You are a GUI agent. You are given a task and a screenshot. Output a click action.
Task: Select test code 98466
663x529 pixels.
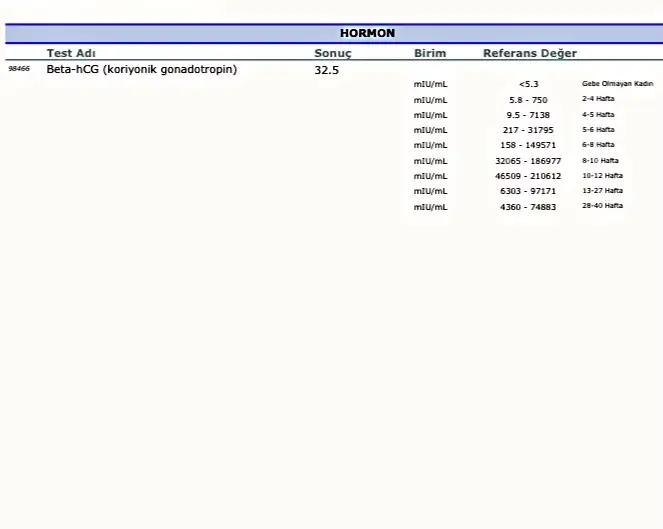coord(19,70)
